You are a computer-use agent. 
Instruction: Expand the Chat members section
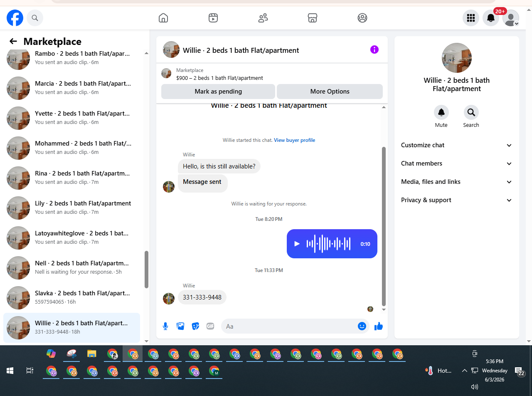tap(457, 163)
